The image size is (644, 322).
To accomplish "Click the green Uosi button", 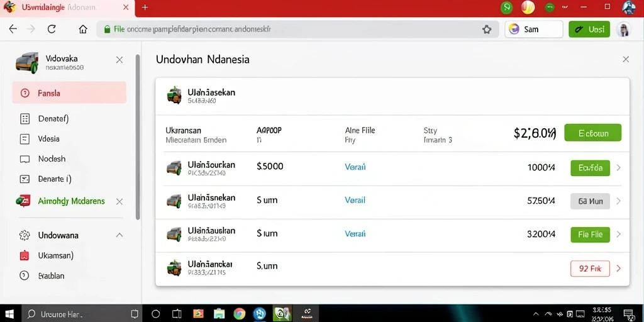I will [589, 29].
